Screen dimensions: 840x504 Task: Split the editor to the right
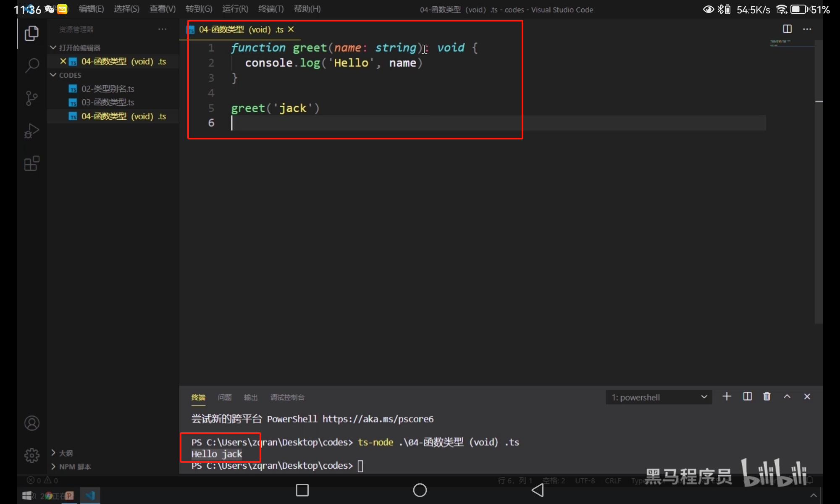point(787,29)
